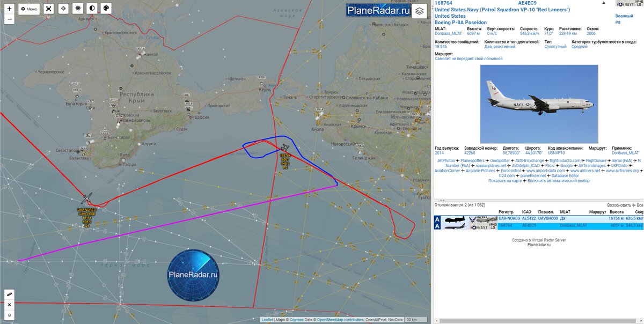The height and width of the screenshot is (324, 644).
Task: Click the UAV silhouette icon in list
Action: click(456, 219)
